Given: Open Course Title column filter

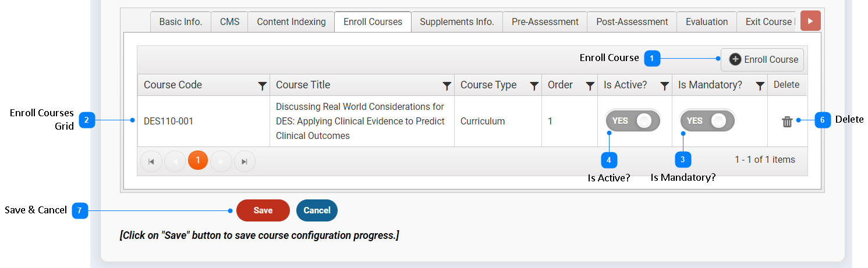Looking at the screenshot, I should click(x=447, y=86).
